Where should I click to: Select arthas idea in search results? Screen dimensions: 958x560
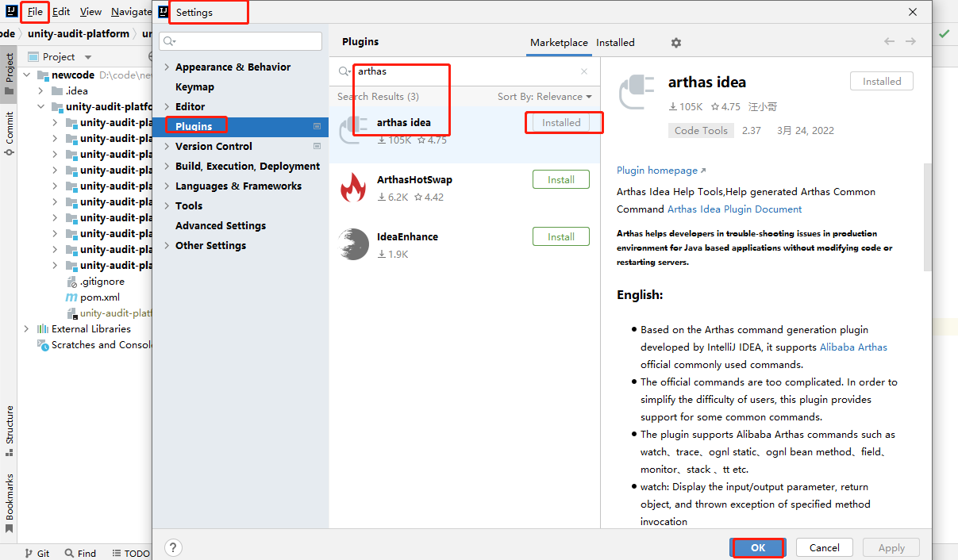pos(464,135)
